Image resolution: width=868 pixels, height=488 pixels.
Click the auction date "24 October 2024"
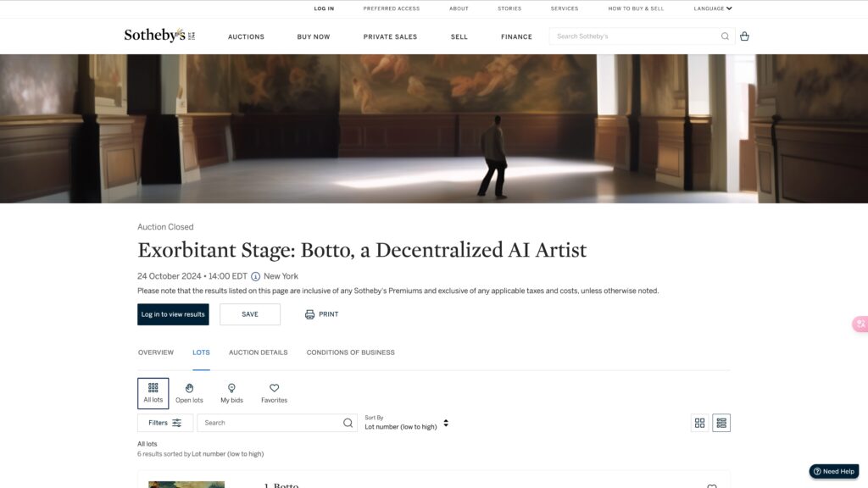tap(170, 276)
